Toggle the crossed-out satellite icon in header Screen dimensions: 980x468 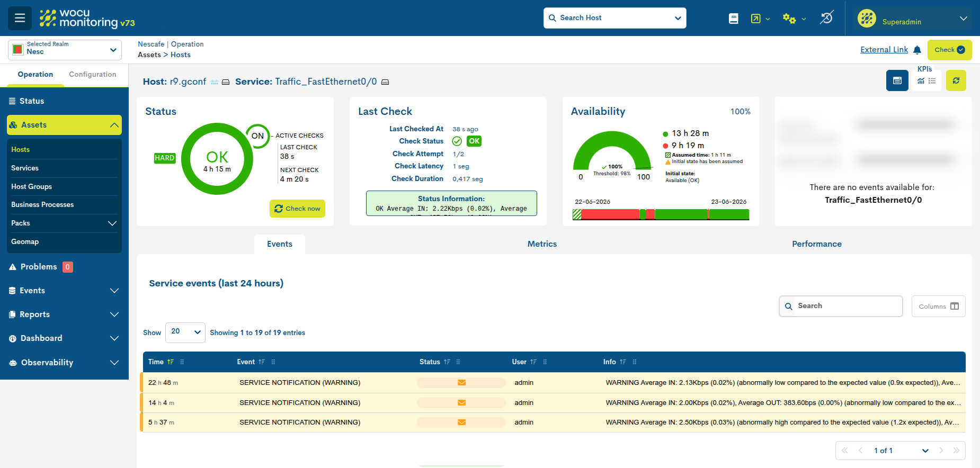827,18
